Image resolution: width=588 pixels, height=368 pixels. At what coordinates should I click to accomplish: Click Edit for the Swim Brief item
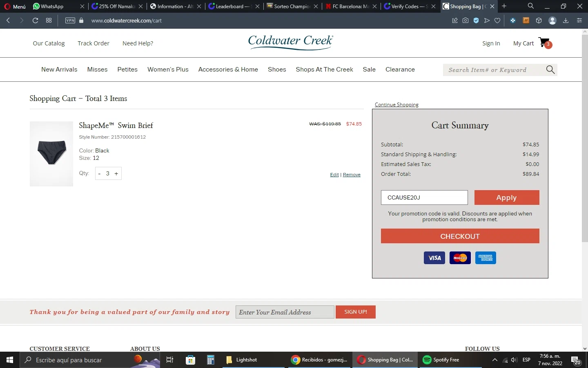point(334,175)
